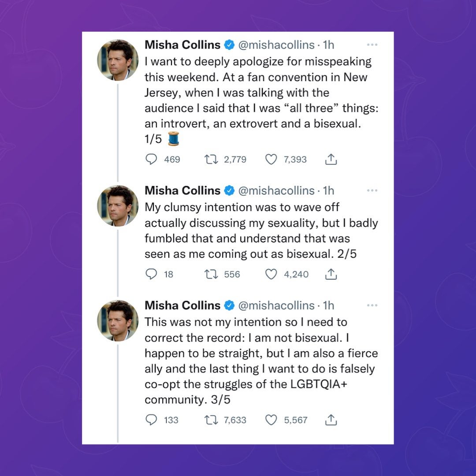Image resolution: width=476 pixels, height=476 pixels.
Task: Open more options menu on third tweet
Action: coord(372,305)
